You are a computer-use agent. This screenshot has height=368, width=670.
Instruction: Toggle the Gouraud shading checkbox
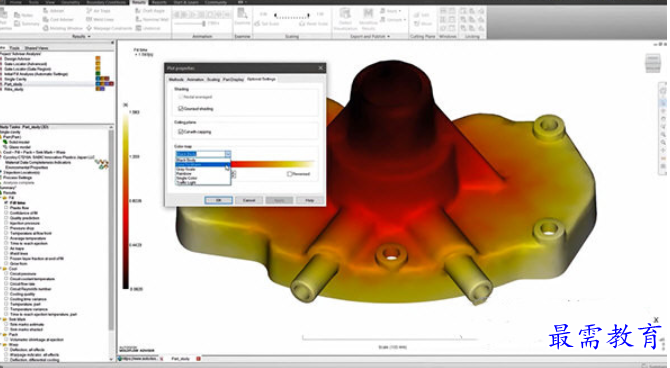click(x=181, y=109)
